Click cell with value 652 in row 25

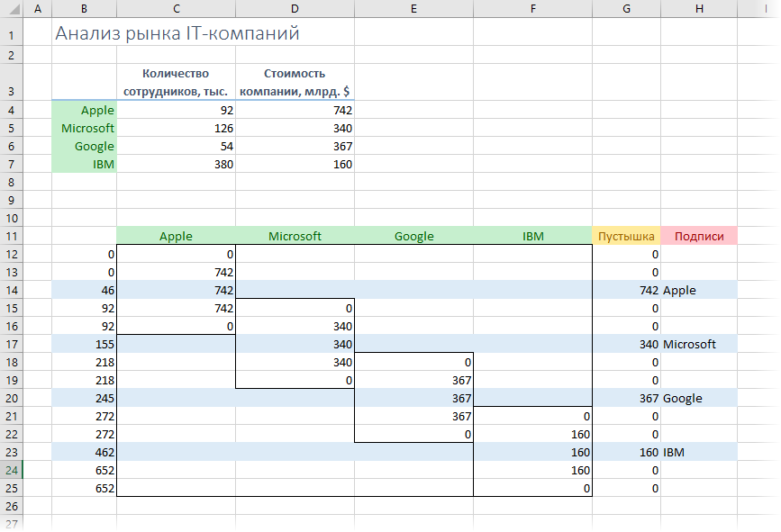[84, 488]
